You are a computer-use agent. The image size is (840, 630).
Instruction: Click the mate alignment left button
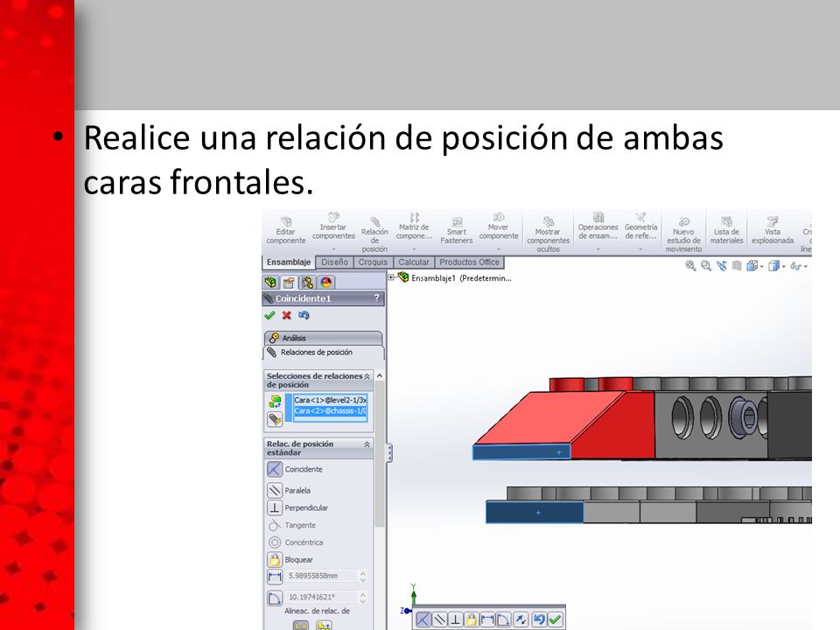coord(300,625)
